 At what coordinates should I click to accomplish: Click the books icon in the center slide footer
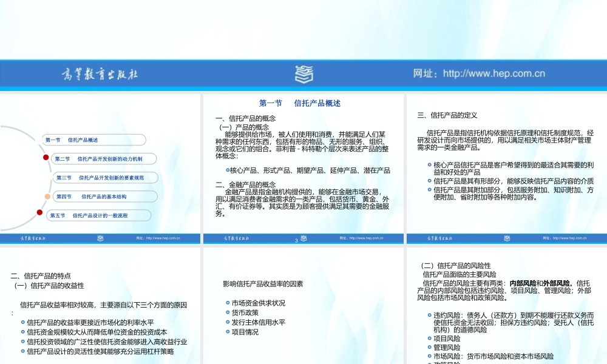[303, 238]
